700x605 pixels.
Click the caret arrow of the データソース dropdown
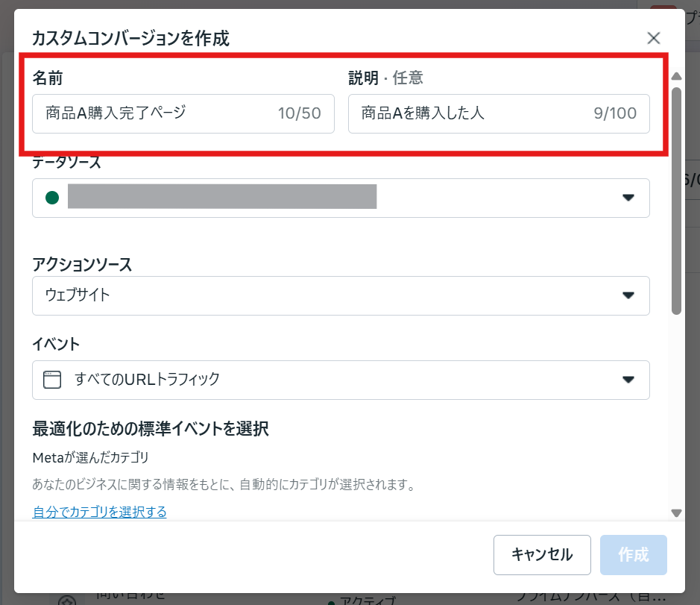[x=628, y=198]
